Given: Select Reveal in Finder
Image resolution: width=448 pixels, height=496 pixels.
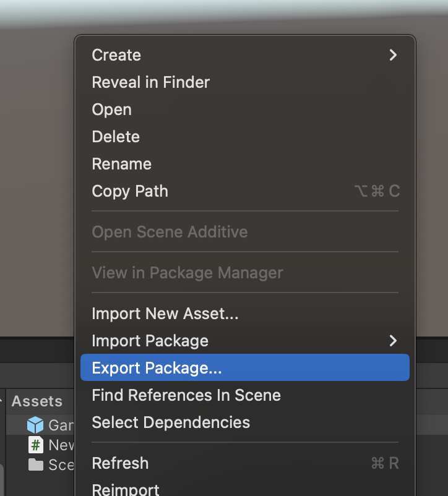Looking at the screenshot, I should [150, 82].
